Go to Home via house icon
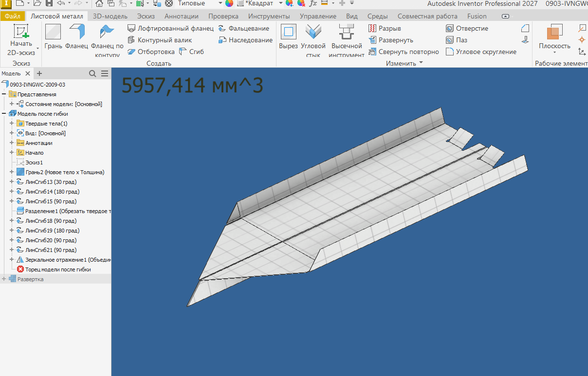Screen dimensions: 588x376 [99, 3]
